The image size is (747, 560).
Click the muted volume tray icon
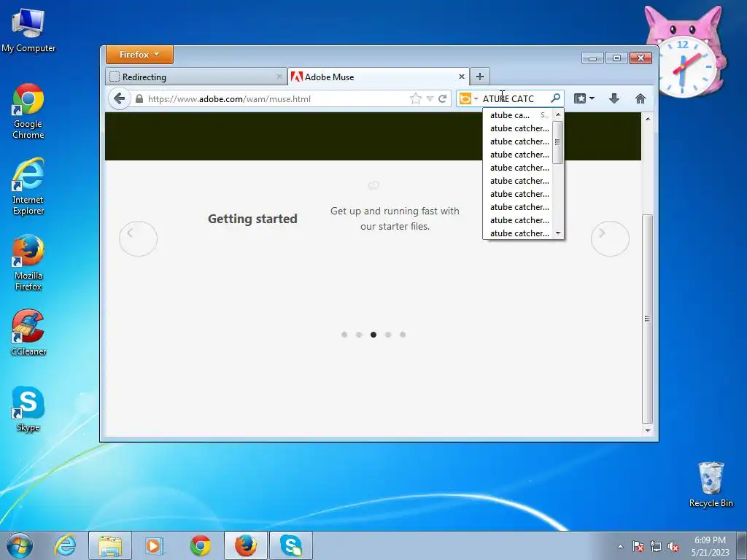(x=673, y=546)
